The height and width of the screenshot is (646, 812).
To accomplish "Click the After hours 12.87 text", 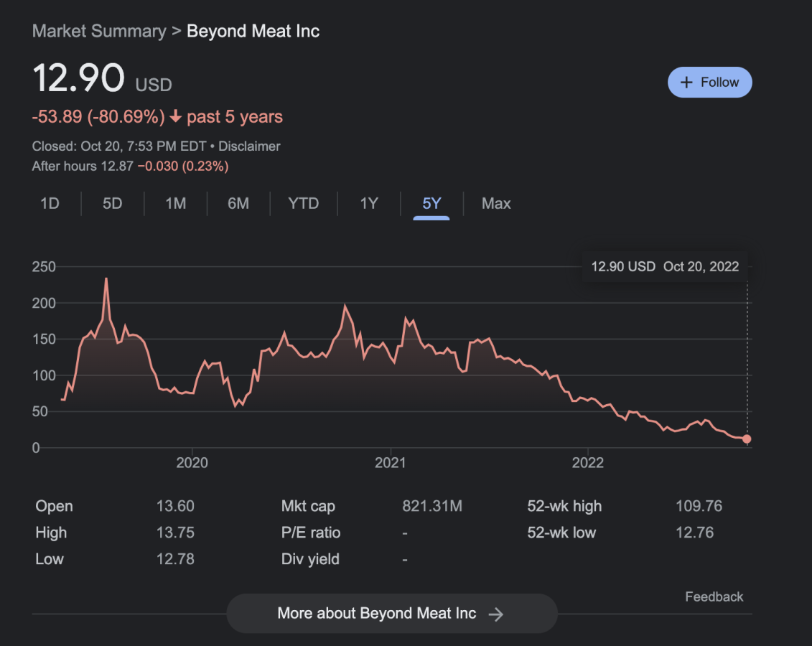I will (83, 166).
